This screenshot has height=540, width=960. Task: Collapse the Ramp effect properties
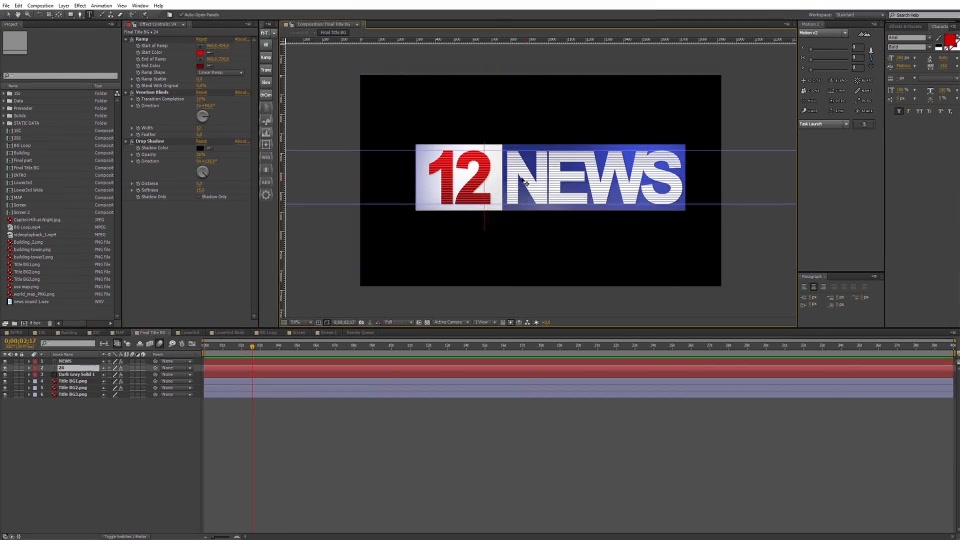(x=126, y=39)
